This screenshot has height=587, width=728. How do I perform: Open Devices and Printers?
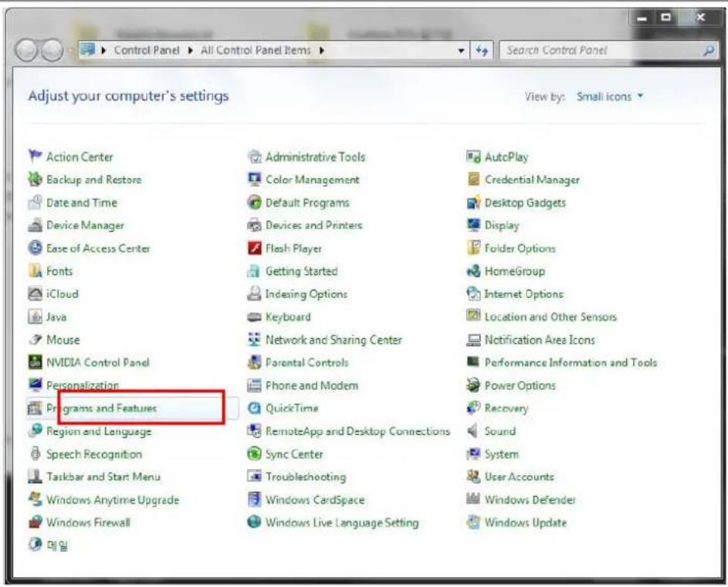pos(313,226)
